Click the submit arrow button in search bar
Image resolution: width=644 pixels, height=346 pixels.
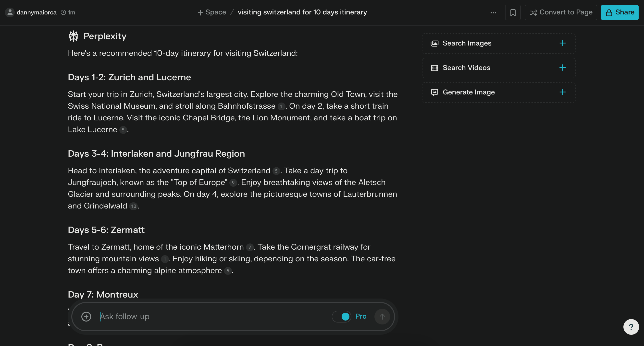tap(382, 317)
